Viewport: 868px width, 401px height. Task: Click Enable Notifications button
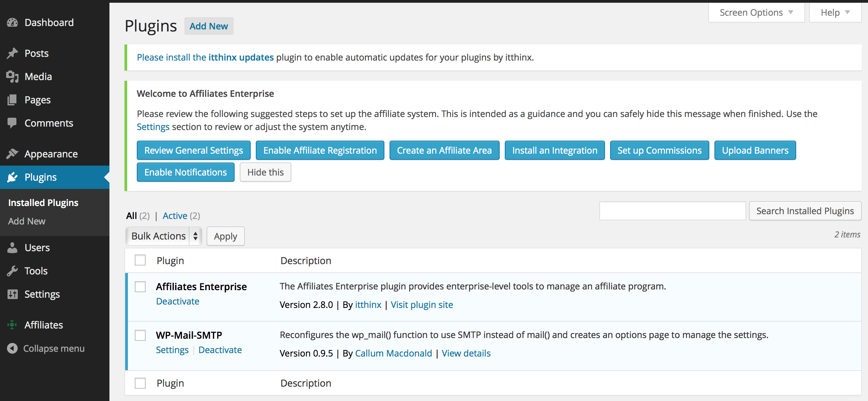pyautogui.click(x=186, y=172)
